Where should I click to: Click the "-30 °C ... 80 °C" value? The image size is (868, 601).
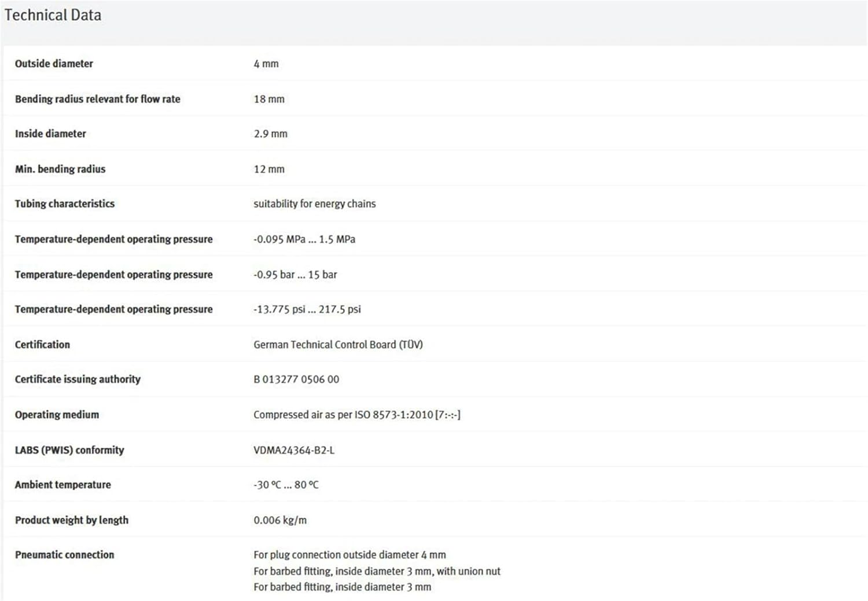[286, 484]
